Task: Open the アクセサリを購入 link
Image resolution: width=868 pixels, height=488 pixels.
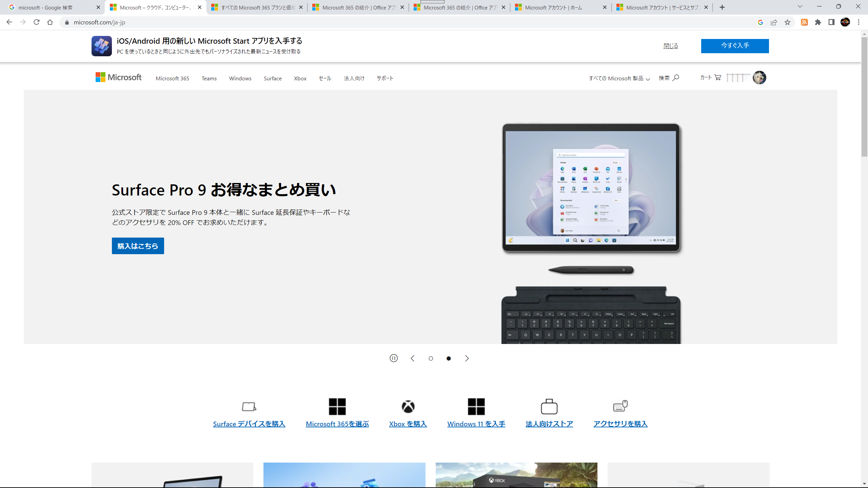Action: coord(620,424)
